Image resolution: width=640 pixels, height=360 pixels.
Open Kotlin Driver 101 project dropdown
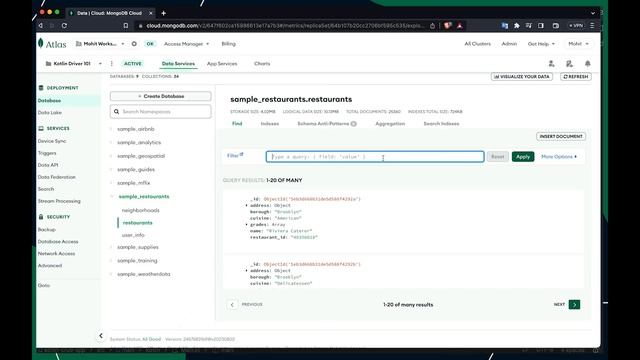tap(73, 64)
